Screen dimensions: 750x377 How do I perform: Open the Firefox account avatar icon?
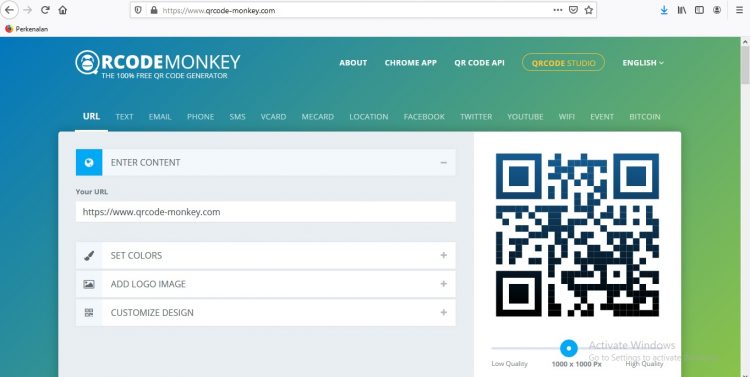point(717,10)
